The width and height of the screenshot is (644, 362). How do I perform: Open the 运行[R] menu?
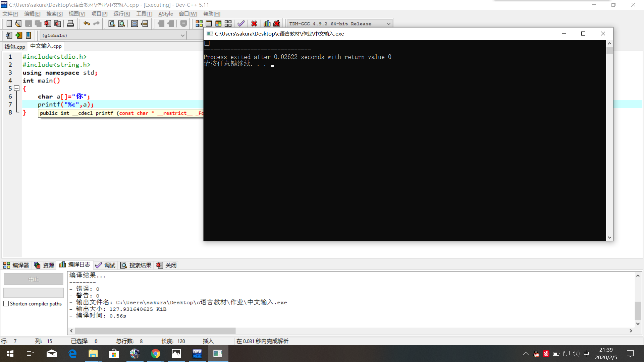click(121, 14)
